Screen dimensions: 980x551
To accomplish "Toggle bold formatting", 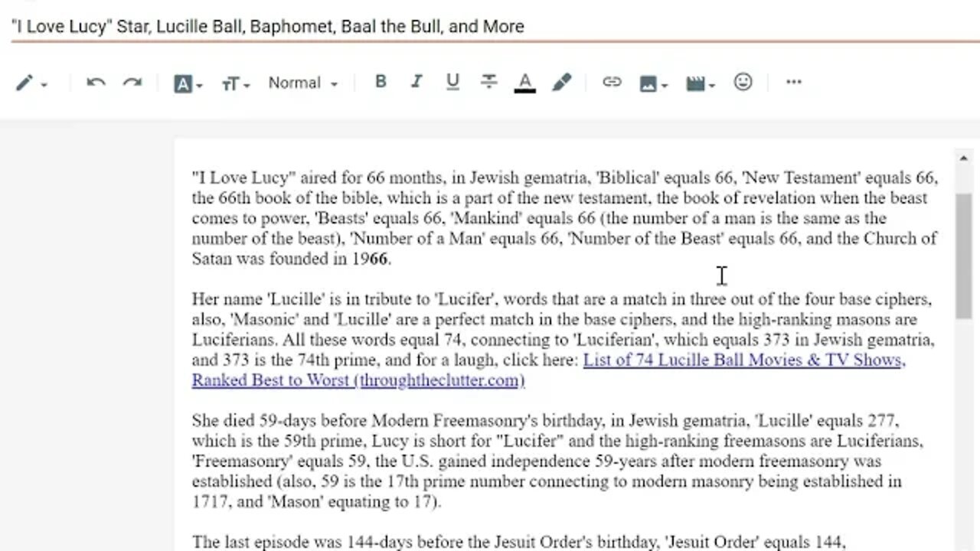I will (381, 82).
